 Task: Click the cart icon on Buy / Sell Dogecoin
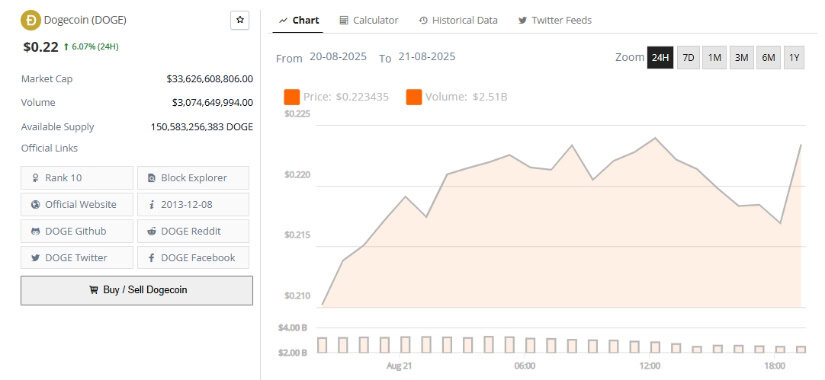tap(93, 289)
